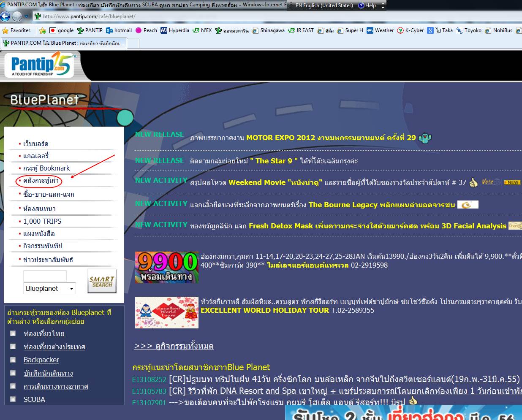
Task: Open the NohiBus favorite
Action: (499, 30)
